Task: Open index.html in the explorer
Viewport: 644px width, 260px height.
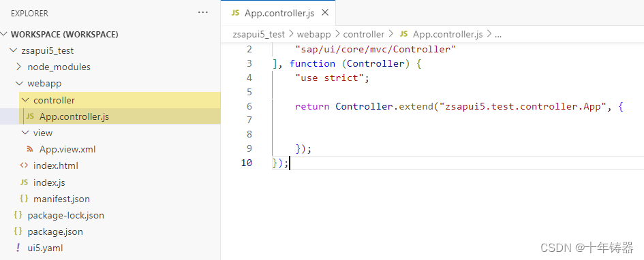Action: [x=55, y=165]
